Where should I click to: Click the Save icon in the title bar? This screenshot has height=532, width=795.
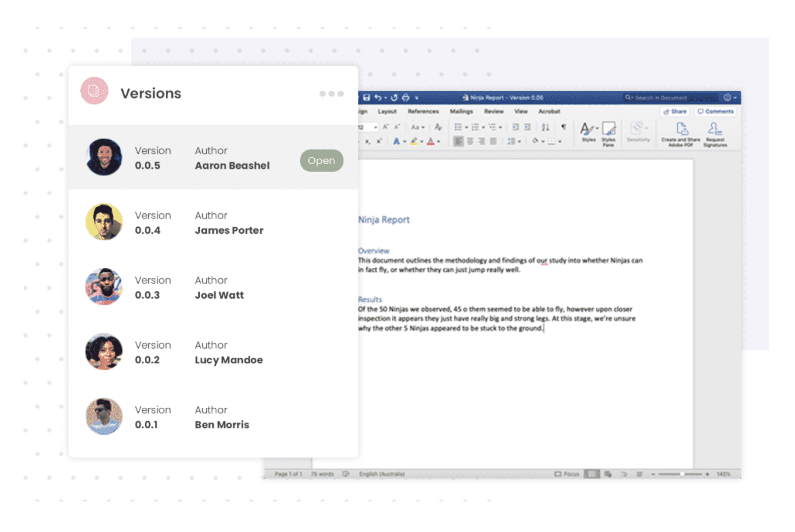pos(366,97)
